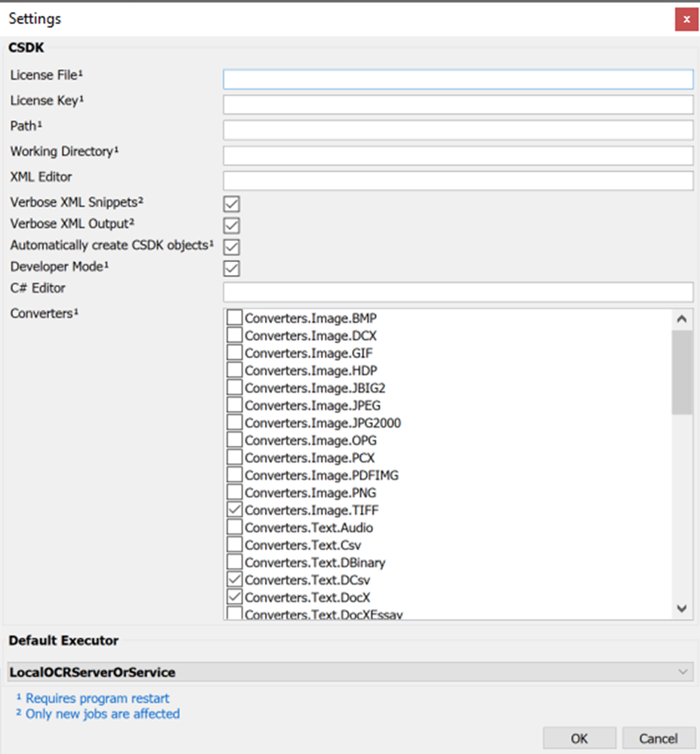Click the Requires program restart note
The image size is (700, 754).
(96, 697)
